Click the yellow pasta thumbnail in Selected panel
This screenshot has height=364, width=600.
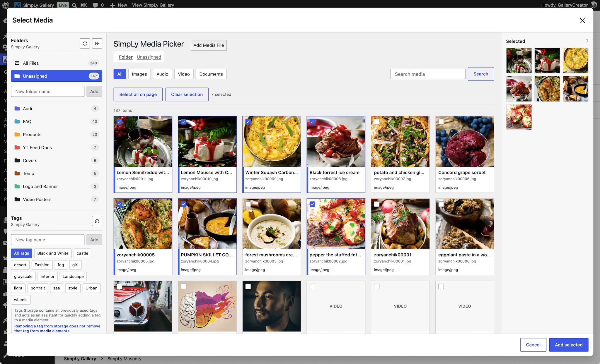point(575,61)
